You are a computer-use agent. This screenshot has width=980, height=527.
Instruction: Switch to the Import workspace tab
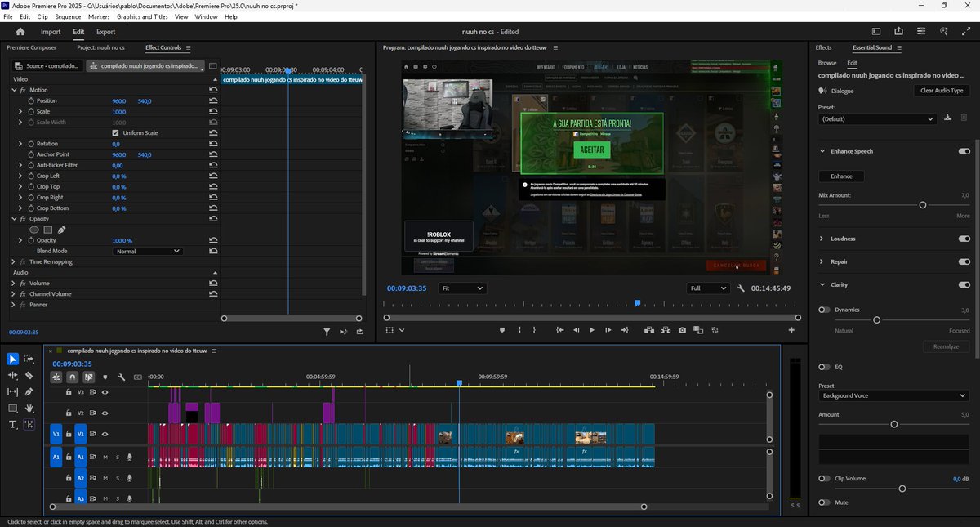pyautogui.click(x=51, y=32)
